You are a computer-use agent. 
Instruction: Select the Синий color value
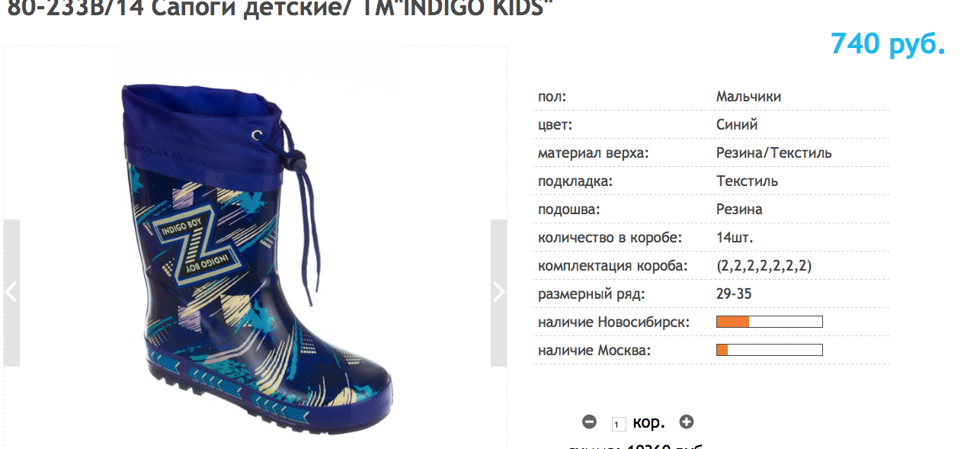[x=737, y=124]
